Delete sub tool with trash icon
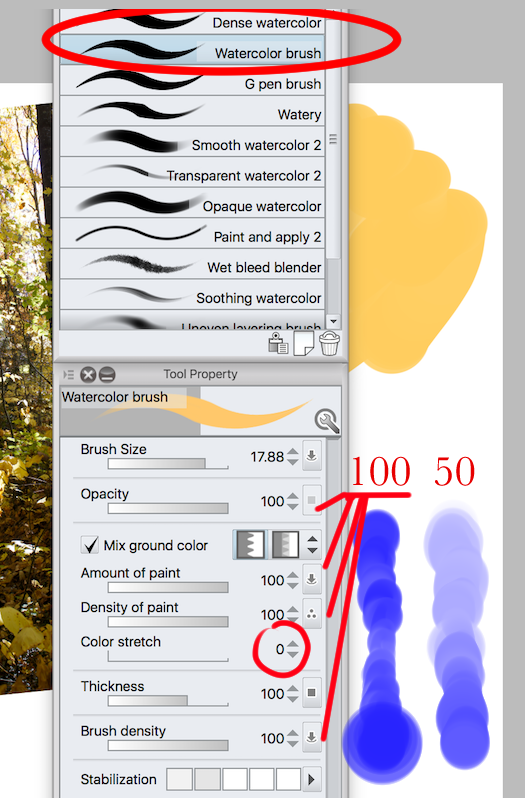Screen dimensions: 525x798 [x=329, y=344]
